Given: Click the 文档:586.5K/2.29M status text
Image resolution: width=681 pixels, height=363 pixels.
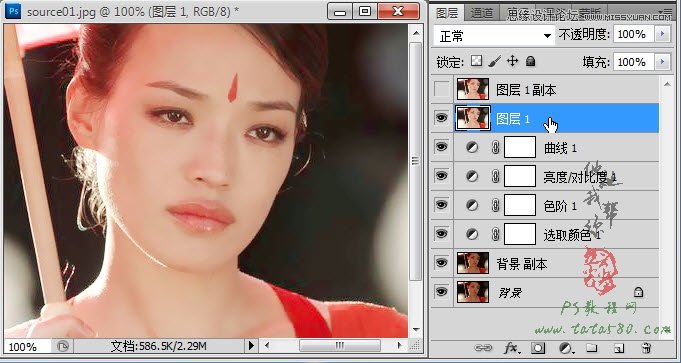Looking at the screenshot, I should click(158, 346).
